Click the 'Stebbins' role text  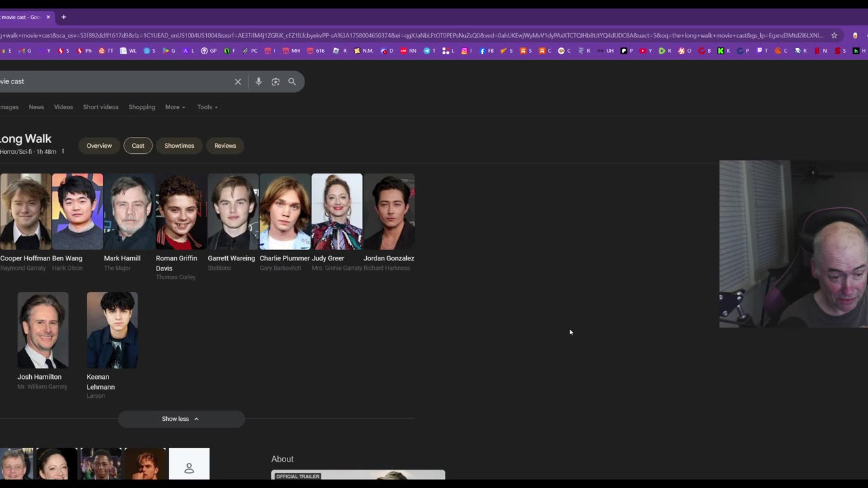point(219,268)
